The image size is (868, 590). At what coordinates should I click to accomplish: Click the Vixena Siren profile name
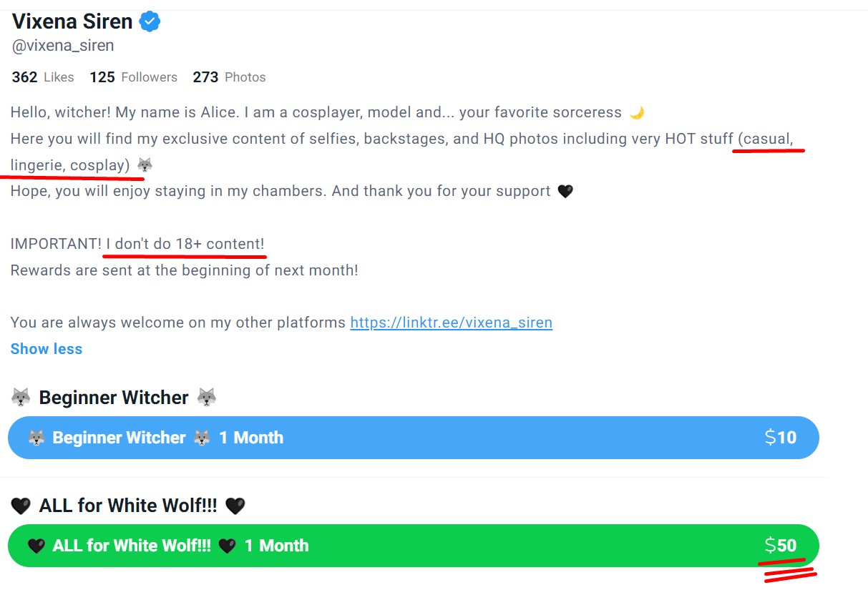pyautogui.click(x=72, y=22)
